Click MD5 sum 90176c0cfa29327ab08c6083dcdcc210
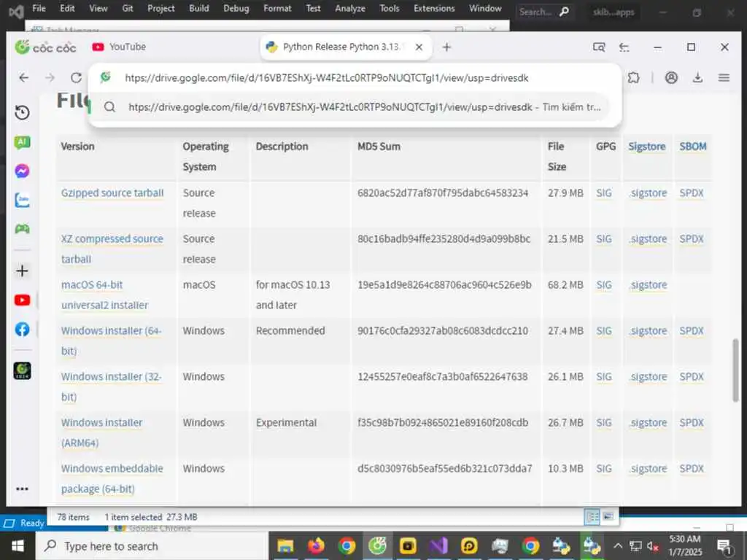 click(443, 330)
